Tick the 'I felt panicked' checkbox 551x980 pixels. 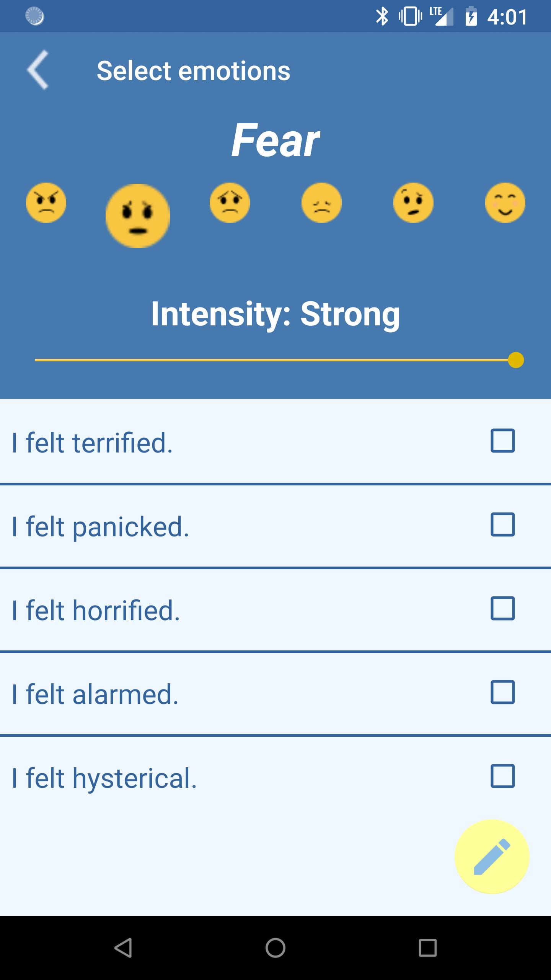(x=502, y=524)
